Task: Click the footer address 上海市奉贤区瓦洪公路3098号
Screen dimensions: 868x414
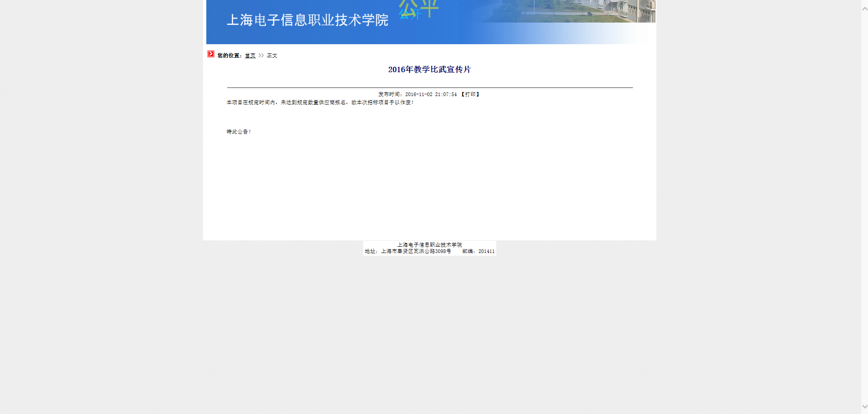Action: 416,251
